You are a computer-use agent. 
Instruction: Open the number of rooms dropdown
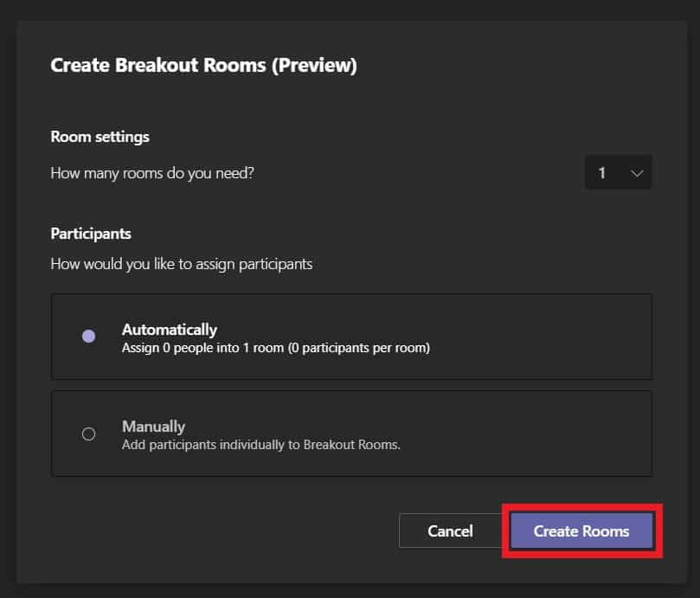coord(619,172)
